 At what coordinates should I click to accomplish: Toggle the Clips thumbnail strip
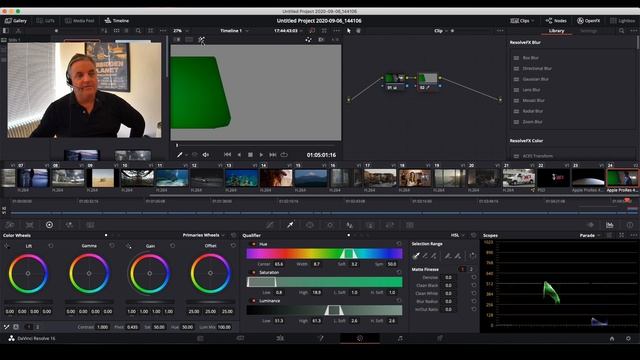point(522,21)
